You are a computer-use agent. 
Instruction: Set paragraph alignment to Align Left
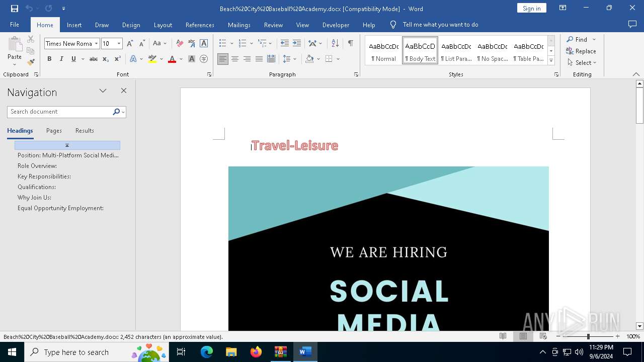click(x=223, y=59)
